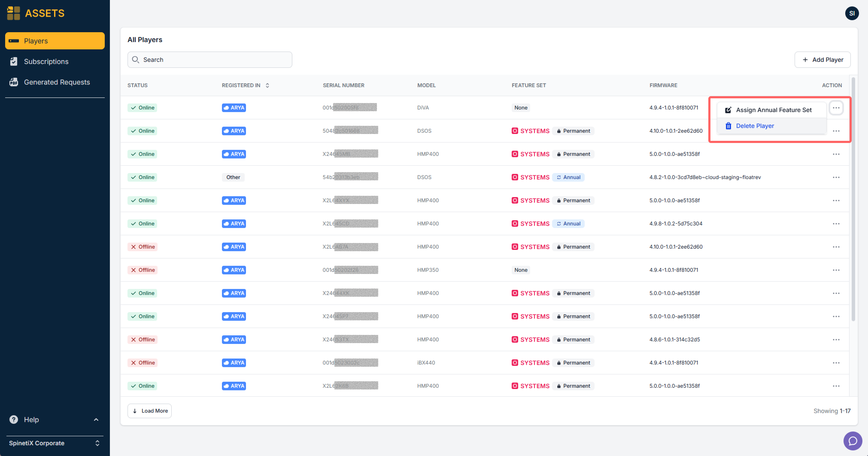
Task: Open actions for firmware 4.10.0 DSOS row
Action: point(836,131)
